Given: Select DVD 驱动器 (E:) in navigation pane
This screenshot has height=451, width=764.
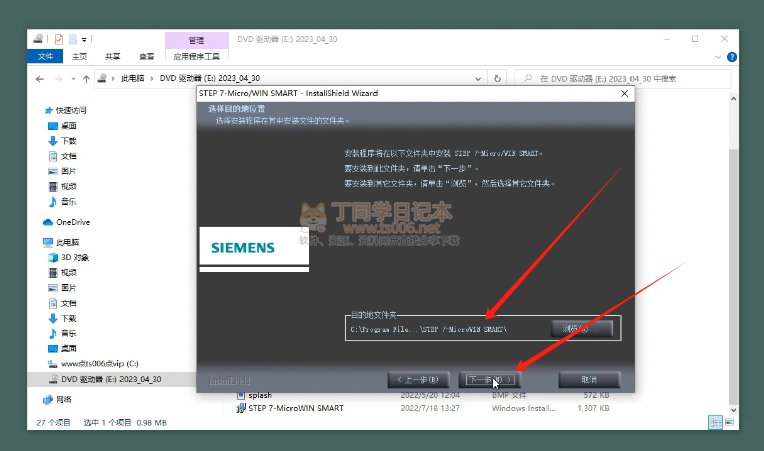Looking at the screenshot, I should coord(105,379).
